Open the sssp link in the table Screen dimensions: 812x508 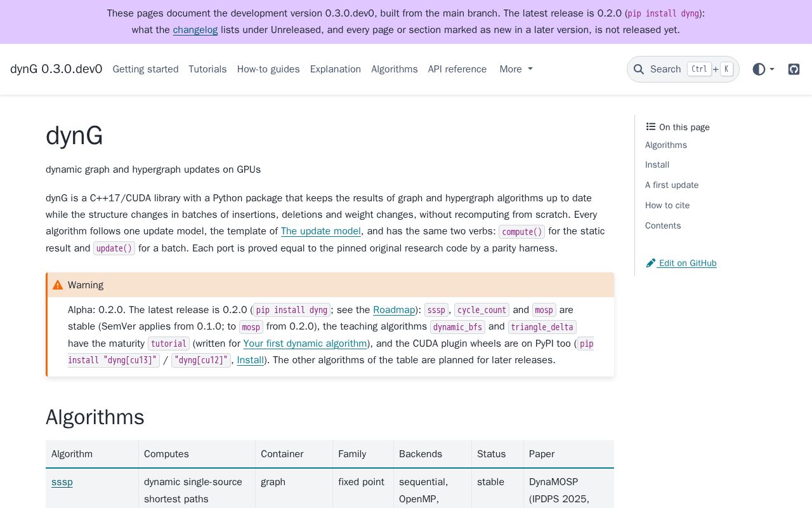(x=62, y=482)
